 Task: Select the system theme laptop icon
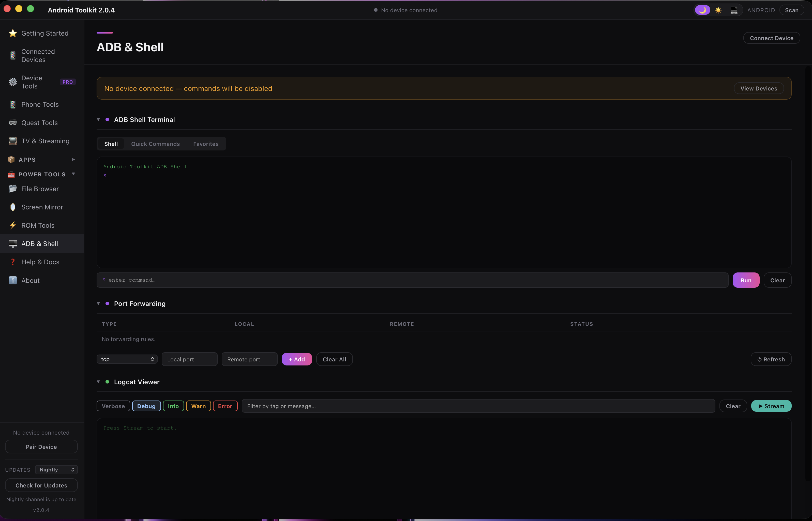tap(734, 10)
